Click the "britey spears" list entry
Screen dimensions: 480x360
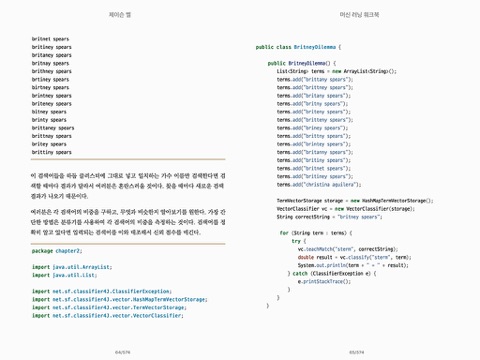click(x=49, y=144)
